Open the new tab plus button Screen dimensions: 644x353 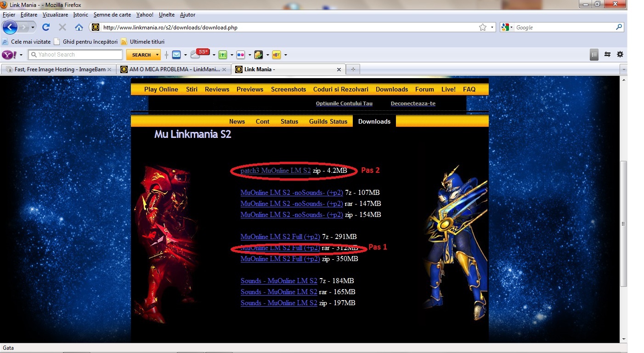(353, 69)
